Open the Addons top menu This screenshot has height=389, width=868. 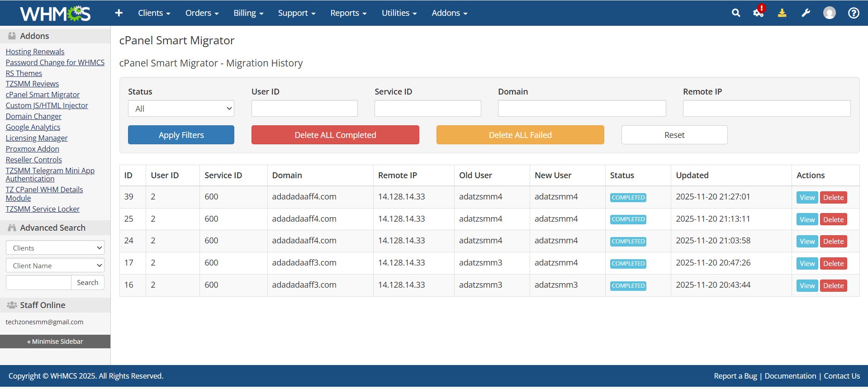[x=449, y=13]
